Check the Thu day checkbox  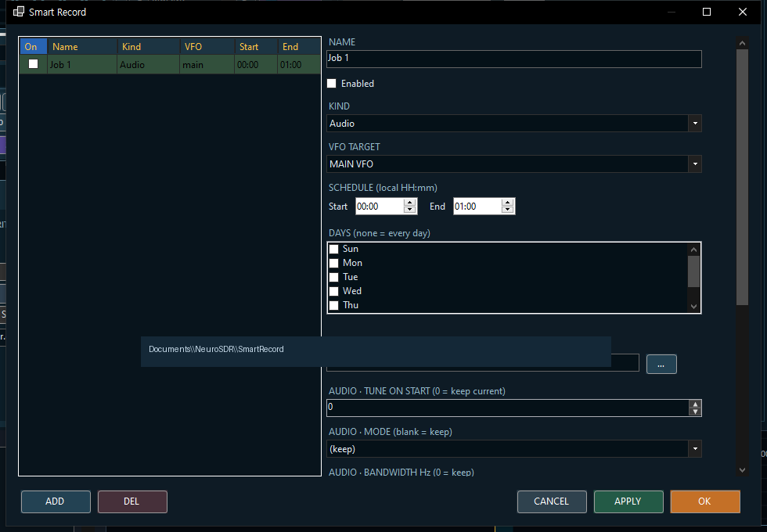(333, 306)
